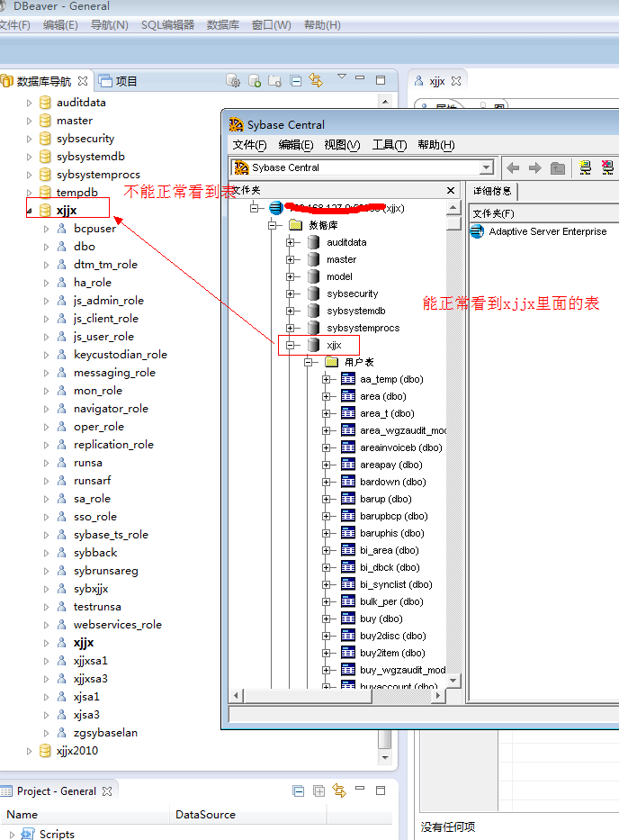This screenshot has width=619, height=840.
Task: Collapse the xjjx database in DBeaver navigator
Action: (x=30, y=211)
